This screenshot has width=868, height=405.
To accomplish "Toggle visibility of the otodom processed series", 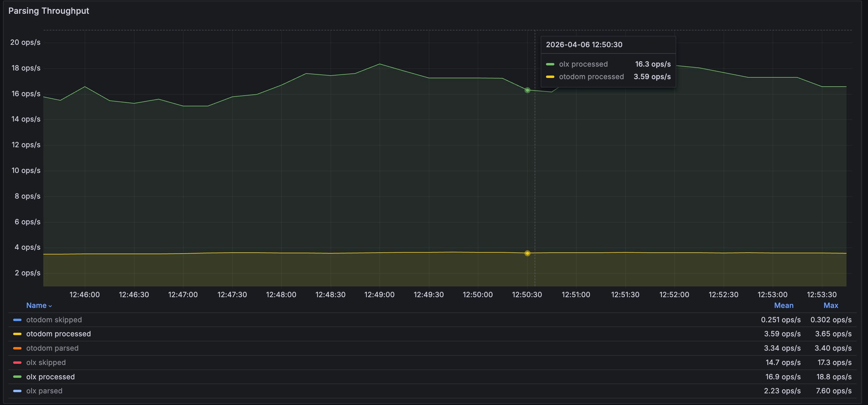I will (58, 334).
